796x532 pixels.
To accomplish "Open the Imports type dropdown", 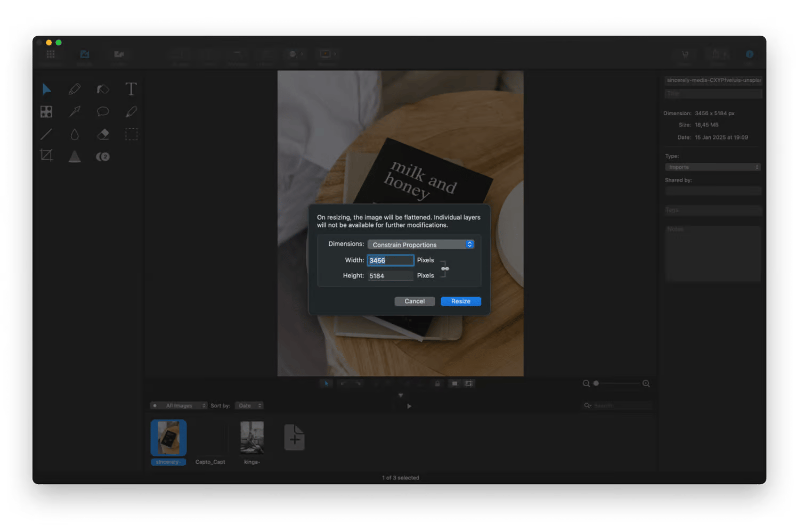I will 712,167.
